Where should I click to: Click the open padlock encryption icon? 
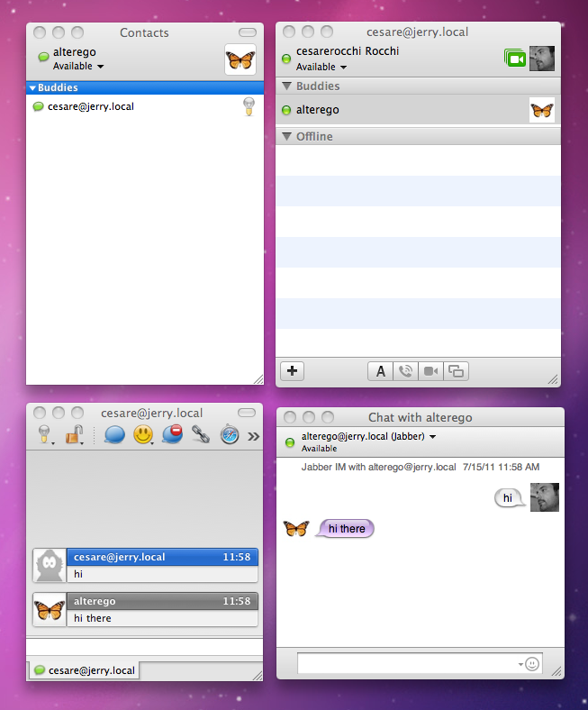tap(74, 434)
